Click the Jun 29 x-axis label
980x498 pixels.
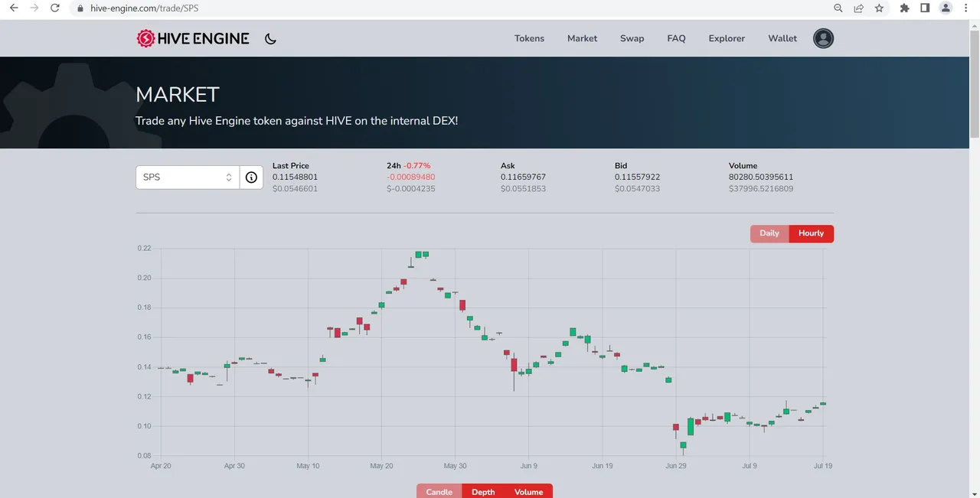[x=676, y=465]
